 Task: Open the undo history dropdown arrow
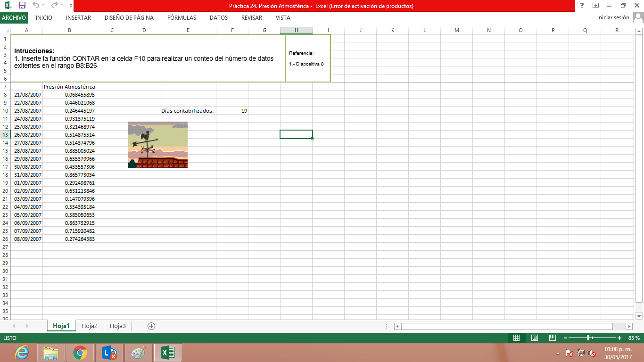pyautogui.click(x=44, y=6)
